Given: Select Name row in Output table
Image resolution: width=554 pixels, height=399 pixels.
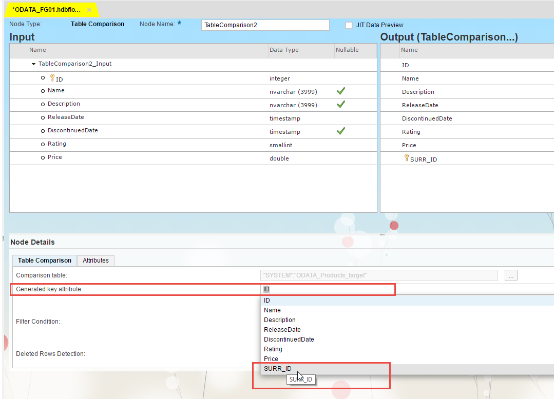Looking at the screenshot, I should click(467, 78).
